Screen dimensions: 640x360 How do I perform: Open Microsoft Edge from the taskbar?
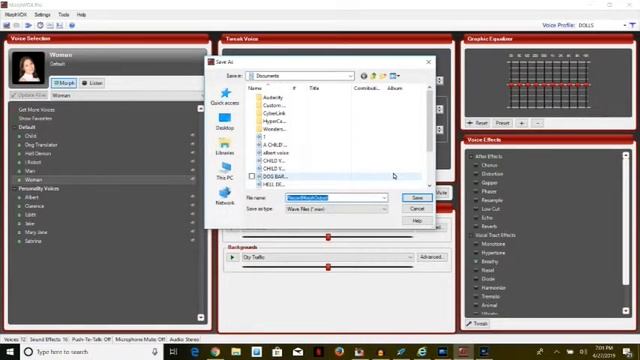195,351
